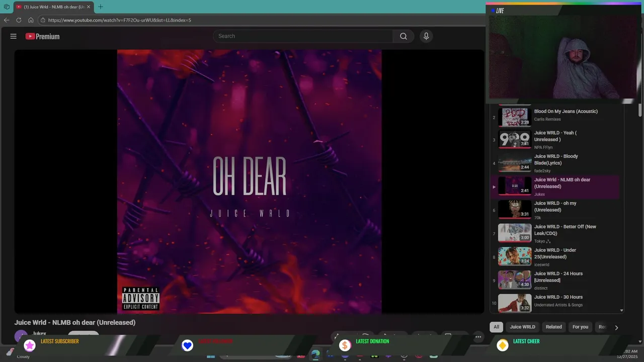Open the browser home button
The height and width of the screenshot is (362, 644).
(31, 20)
